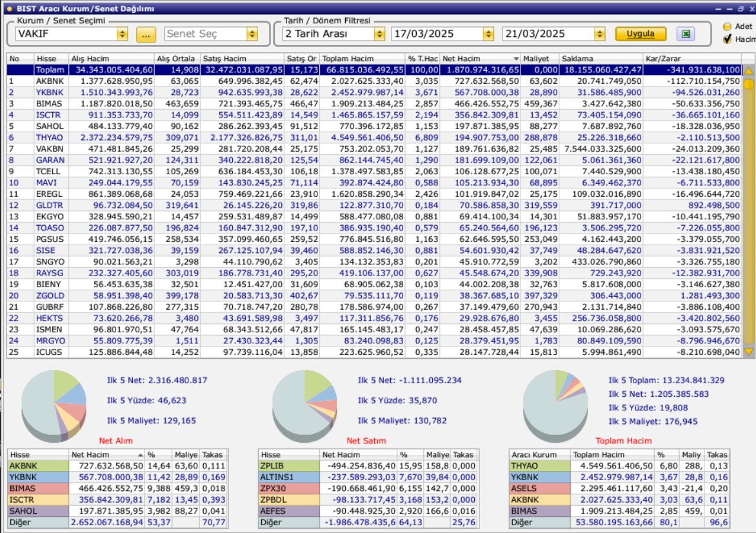Click the ALTINS1 row in Net Satım table
The width and height of the screenshot is (756, 533).
tap(368, 477)
